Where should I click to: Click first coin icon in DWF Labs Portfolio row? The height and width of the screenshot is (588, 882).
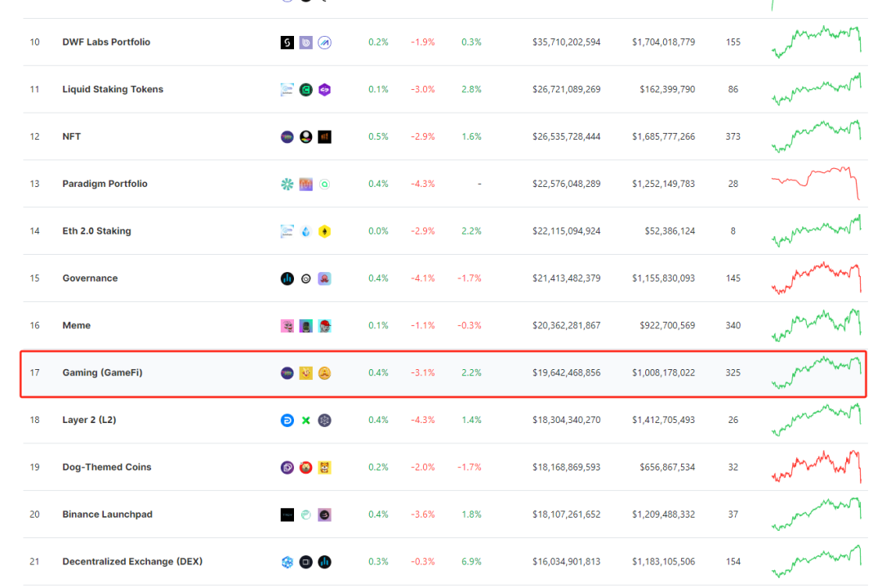point(287,42)
